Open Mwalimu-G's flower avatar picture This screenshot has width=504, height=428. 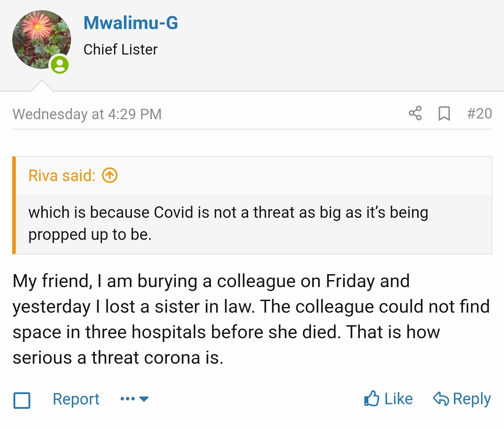[x=40, y=38]
